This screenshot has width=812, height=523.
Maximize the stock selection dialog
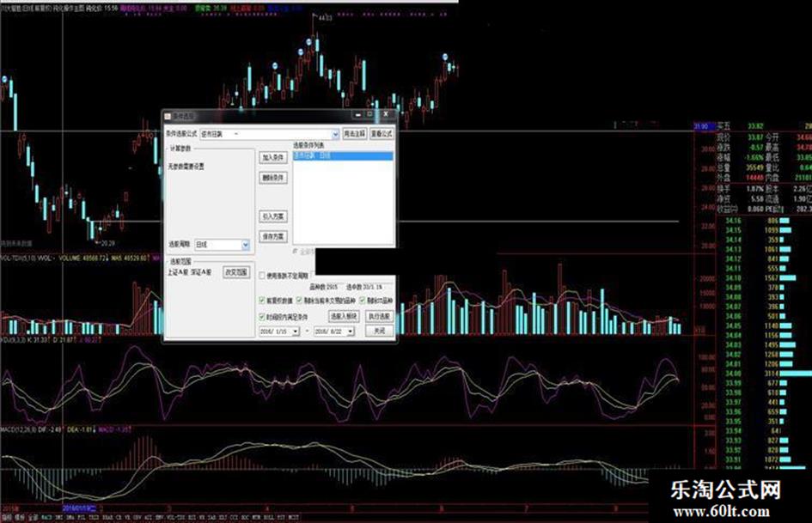(x=370, y=114)
